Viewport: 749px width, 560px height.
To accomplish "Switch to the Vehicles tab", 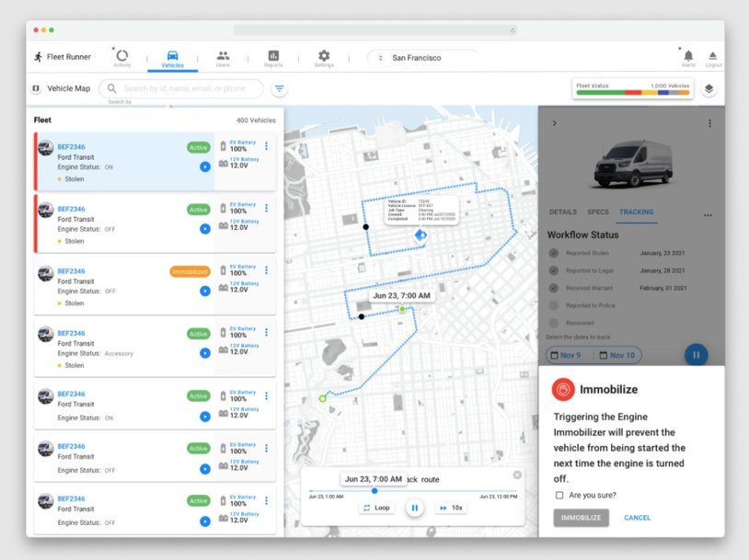I will (x=172, y=59).
